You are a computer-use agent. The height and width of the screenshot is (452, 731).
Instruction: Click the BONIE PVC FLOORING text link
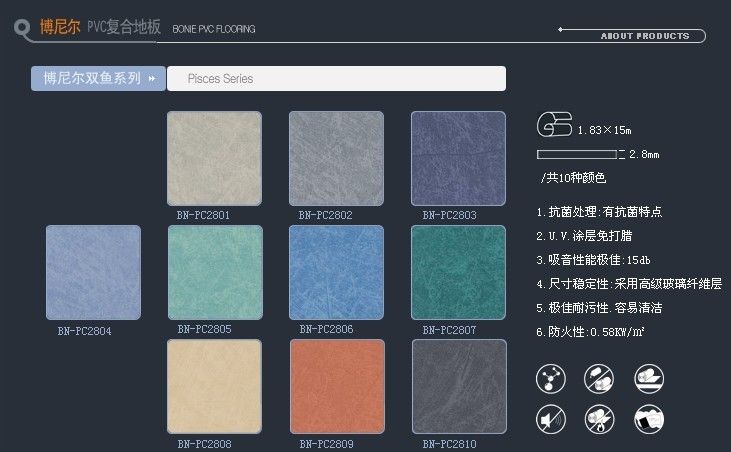click(214, 30)
